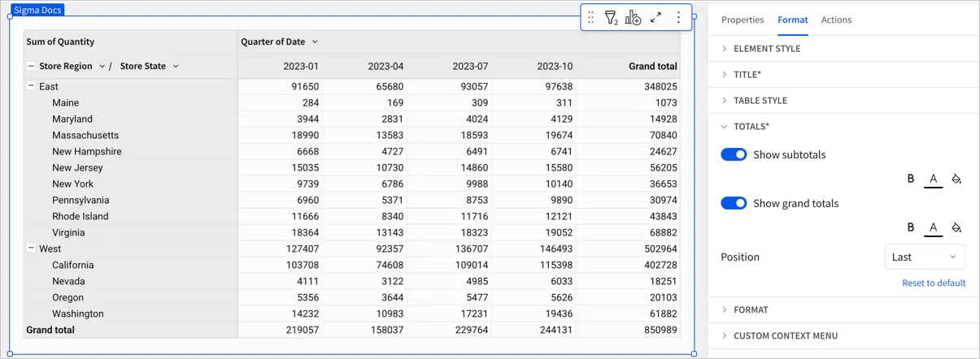Expand element to full screen
Viewport: 980px width, 359px height.
pyautogui.click(x=656, y=17)
